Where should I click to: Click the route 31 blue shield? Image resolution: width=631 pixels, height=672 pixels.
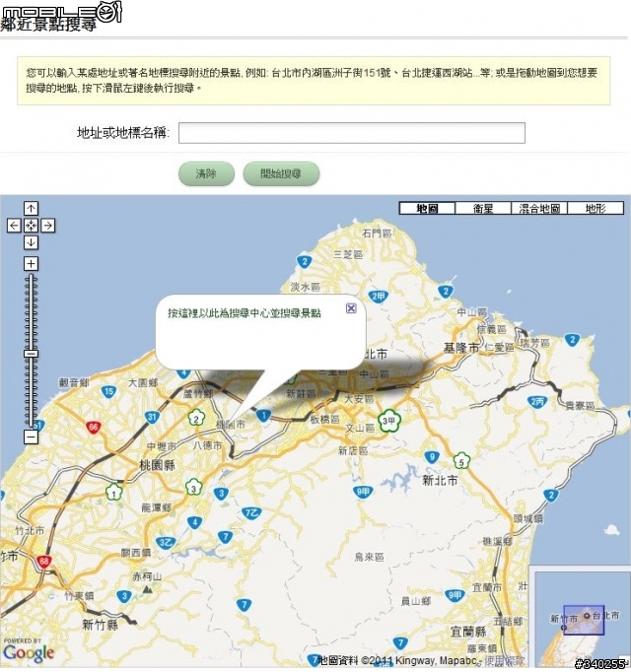point(152,417)
